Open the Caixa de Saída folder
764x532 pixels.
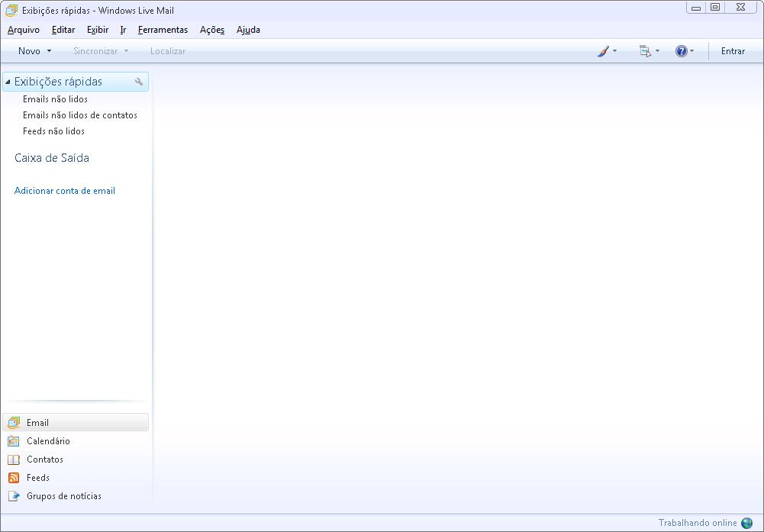click(x=52, y=158)
